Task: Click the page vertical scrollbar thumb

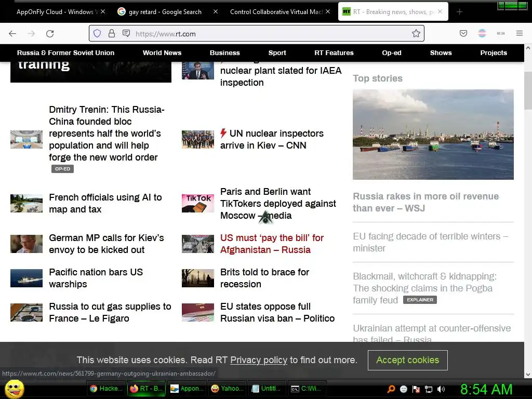Action: click(x=528, y=90)
